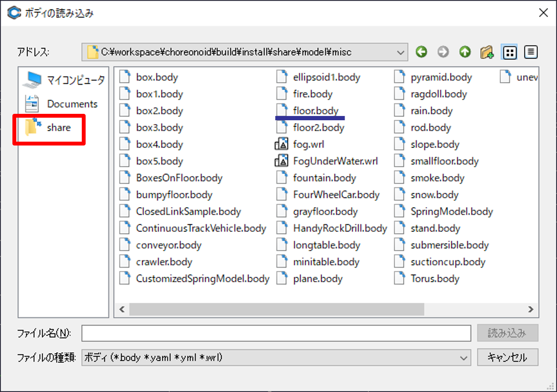
Task: Select the fog.wrl file icon
Action: (281, 145)
